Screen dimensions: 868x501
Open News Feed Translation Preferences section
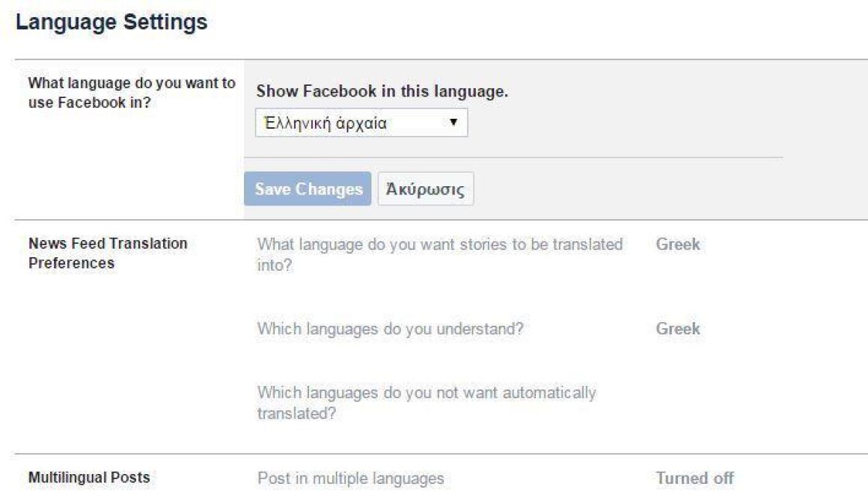(x=108, y=253)
